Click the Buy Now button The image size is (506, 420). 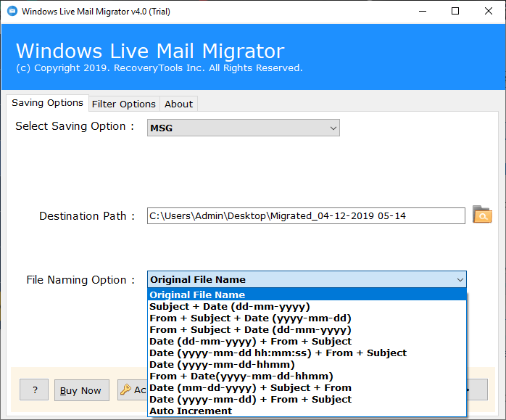82,390
